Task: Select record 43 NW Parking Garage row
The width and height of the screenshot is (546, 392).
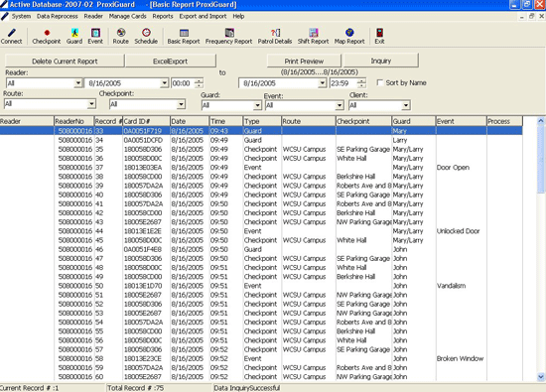Action: click(261, 222)
